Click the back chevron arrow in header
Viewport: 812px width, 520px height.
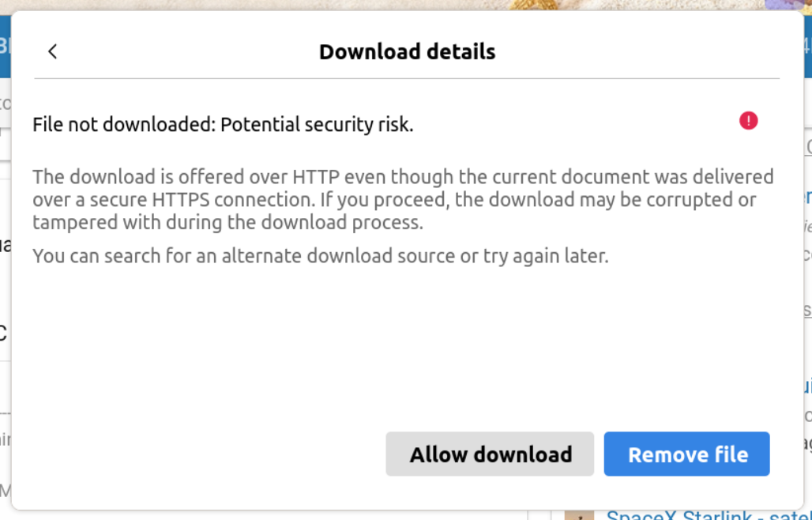[53, 52]
